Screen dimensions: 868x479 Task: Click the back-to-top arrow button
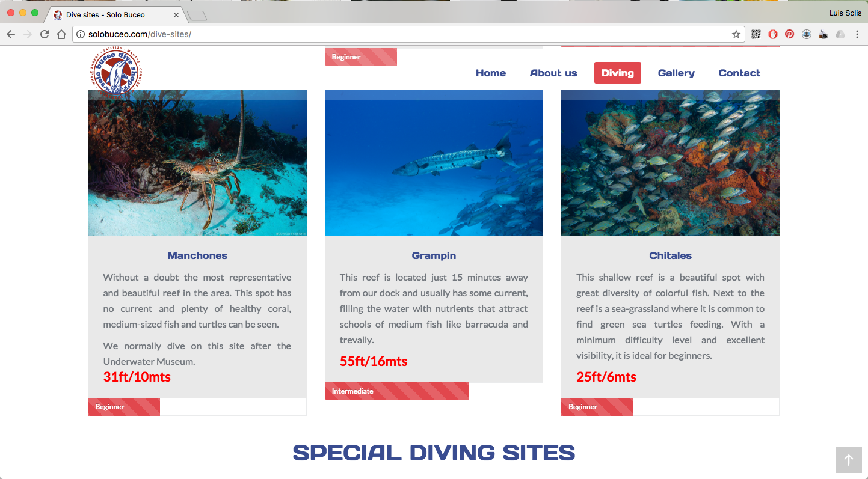pyautogui.click(x=848, y=460)
